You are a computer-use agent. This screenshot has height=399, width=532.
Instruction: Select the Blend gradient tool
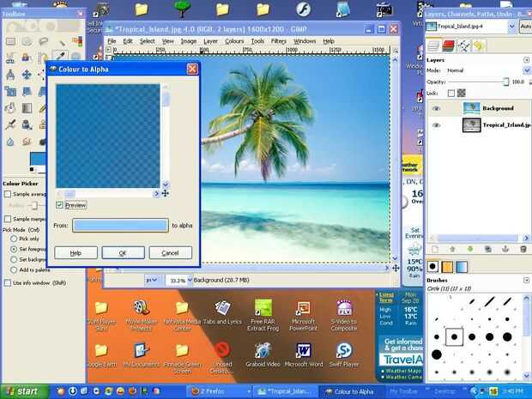point(27,108)
